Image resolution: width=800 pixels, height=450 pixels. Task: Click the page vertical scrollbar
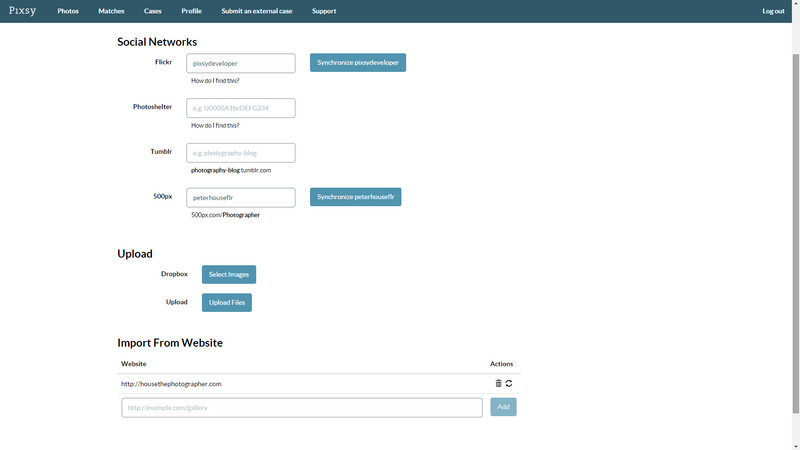coord(795,233)
